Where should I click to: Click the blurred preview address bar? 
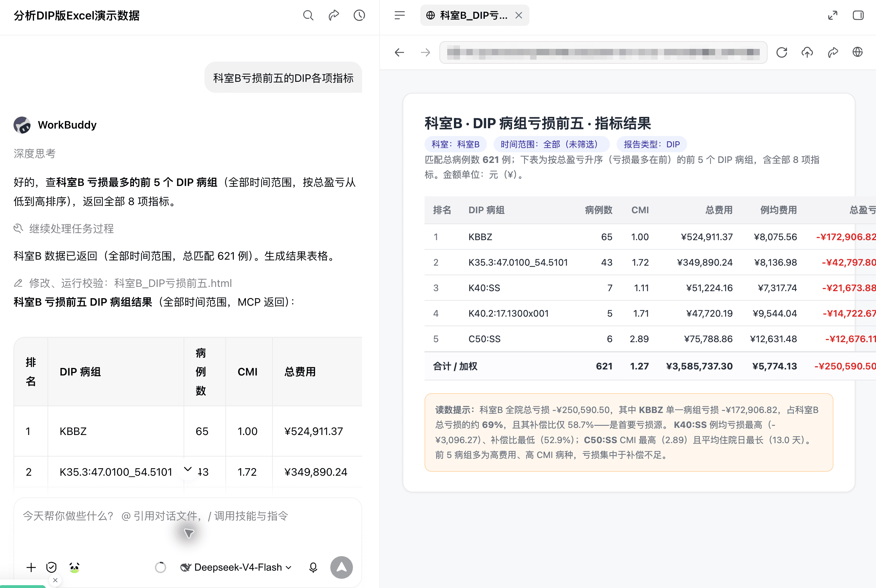(603, 52)
